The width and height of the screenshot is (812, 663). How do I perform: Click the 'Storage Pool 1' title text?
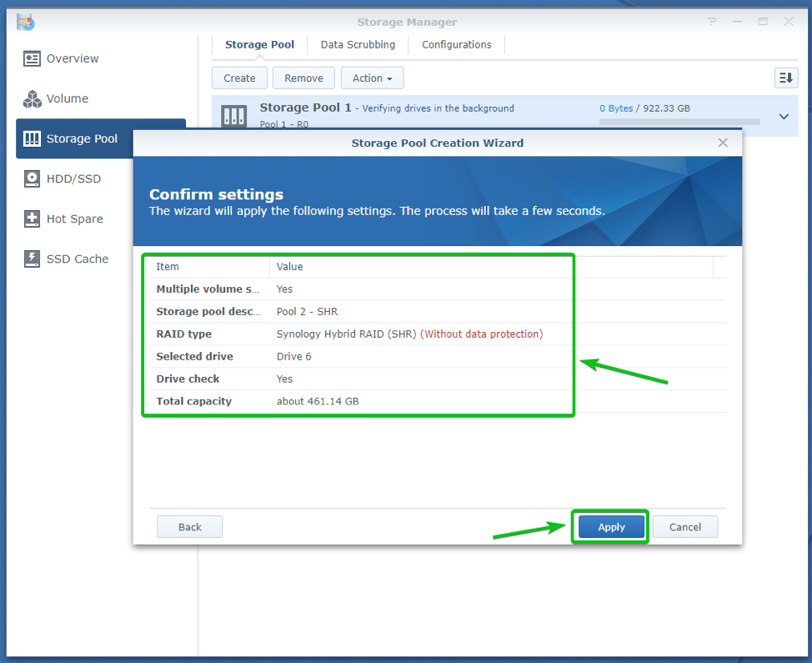pos(305,108)
